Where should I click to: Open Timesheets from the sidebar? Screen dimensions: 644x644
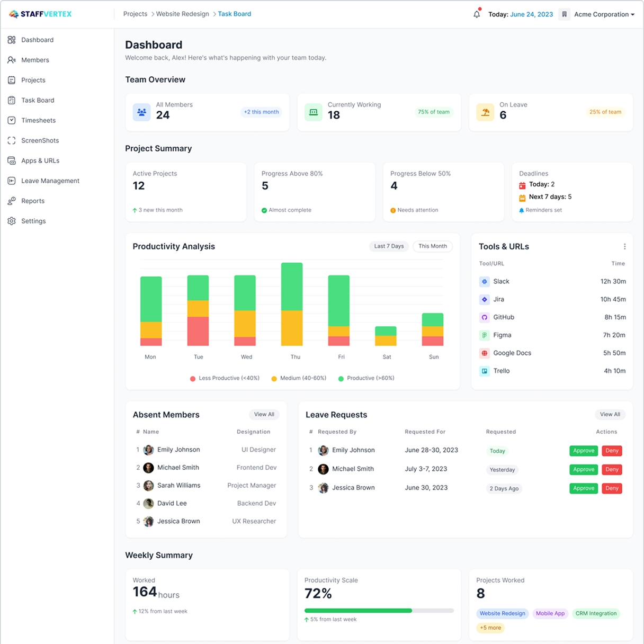point(38,120)
